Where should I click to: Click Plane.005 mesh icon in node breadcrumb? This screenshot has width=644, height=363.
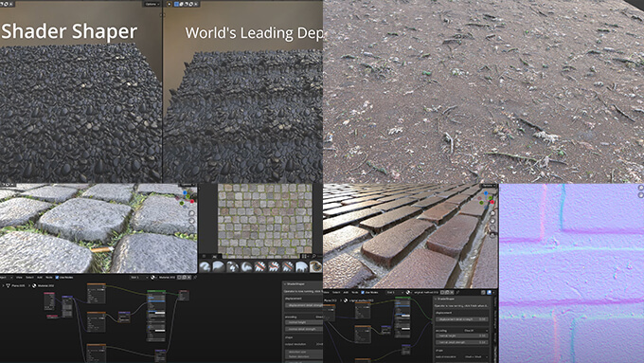tap(9, 285)
